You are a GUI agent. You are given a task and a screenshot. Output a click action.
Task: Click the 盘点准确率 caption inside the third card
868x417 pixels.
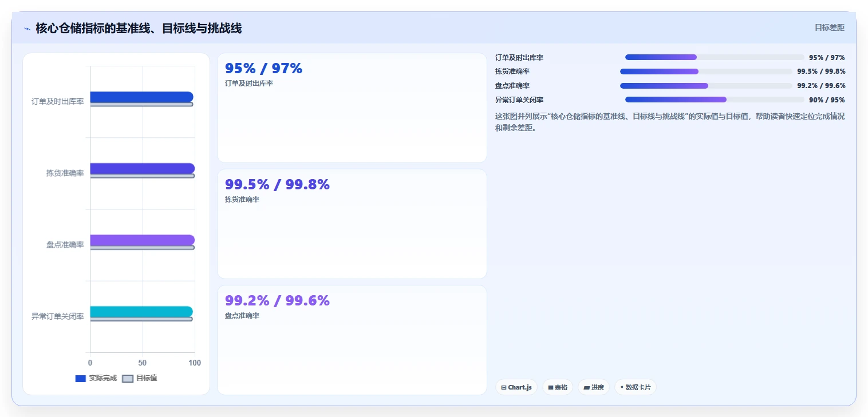(242, 316)
